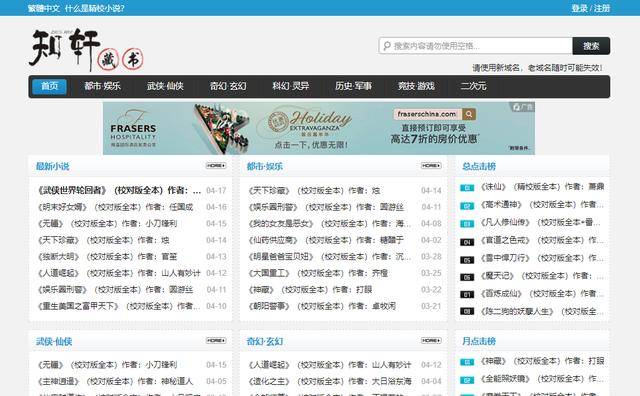Click the dark 搜索 button
The image size is (640, 396).
pyautogui.click(x=591, y=46)
